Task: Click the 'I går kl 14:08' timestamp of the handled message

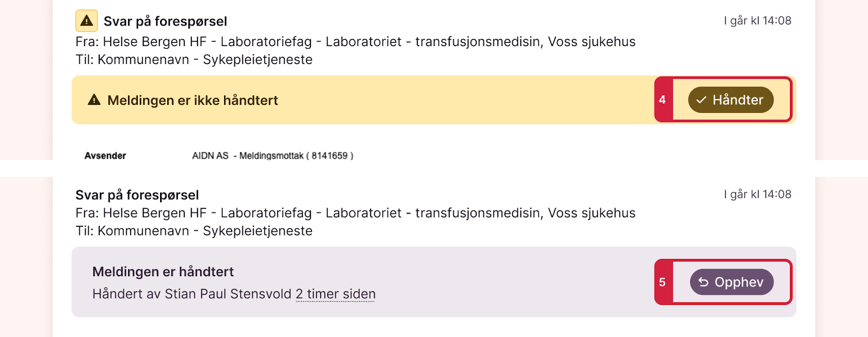Action: click(x=757, y=194)
